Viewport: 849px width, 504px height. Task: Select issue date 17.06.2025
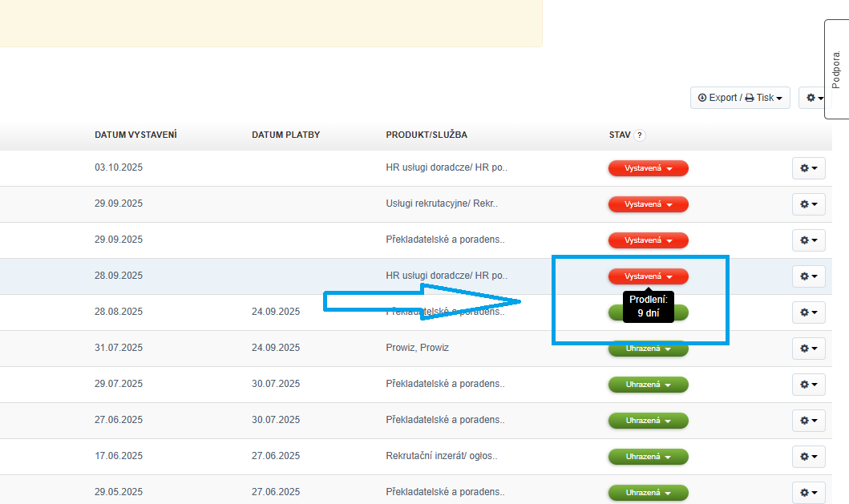coord(119,456)
